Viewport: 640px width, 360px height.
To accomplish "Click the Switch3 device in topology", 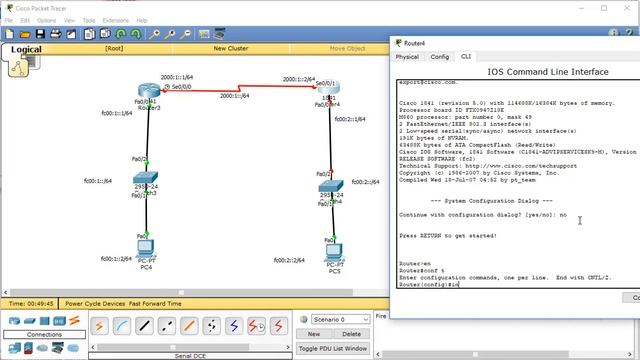I will coord(145,178).
